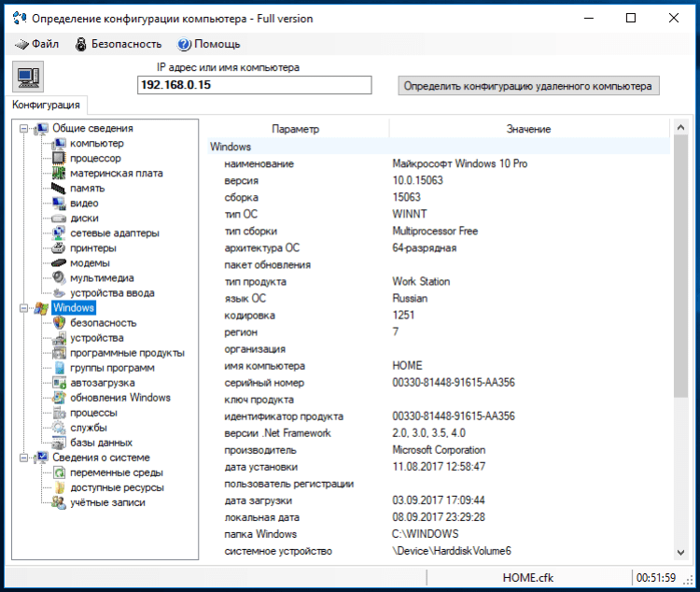Open материнская плата icon in tree
Image resolution: width=700 pixels, height=592 pixels.
click(59, 174)
